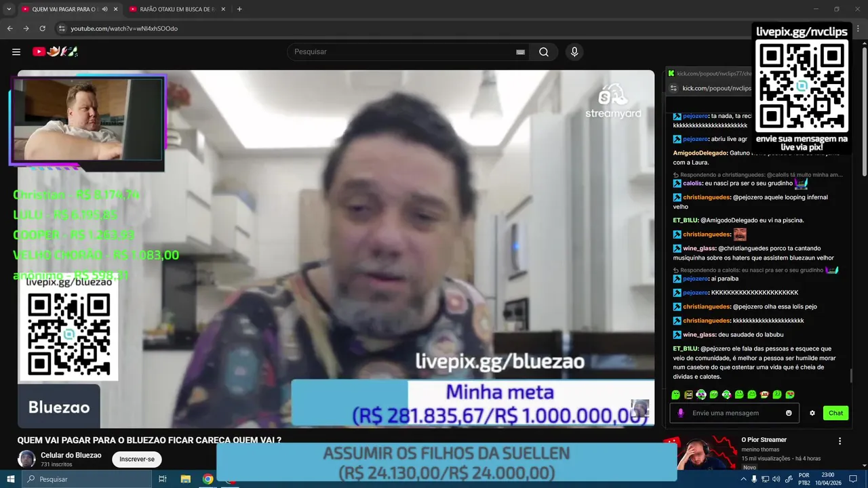Insert the angry yellow face emote

coord(688,394)
